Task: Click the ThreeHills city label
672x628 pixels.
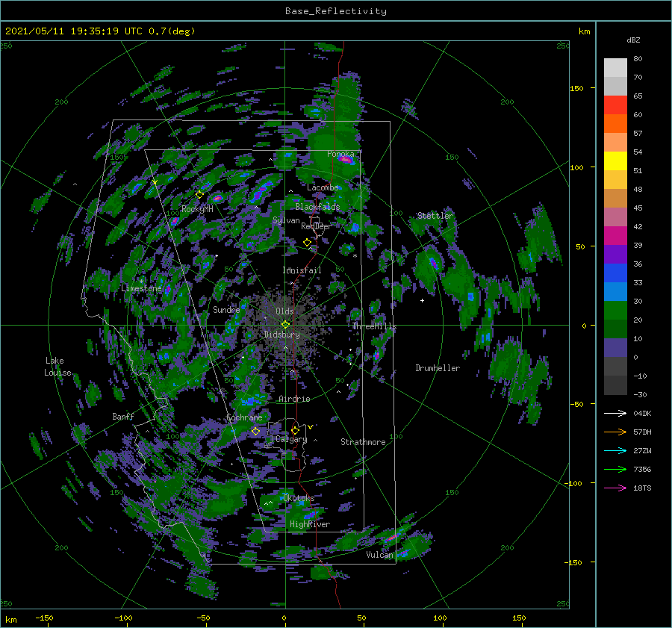Action: [x=375, y=326]
